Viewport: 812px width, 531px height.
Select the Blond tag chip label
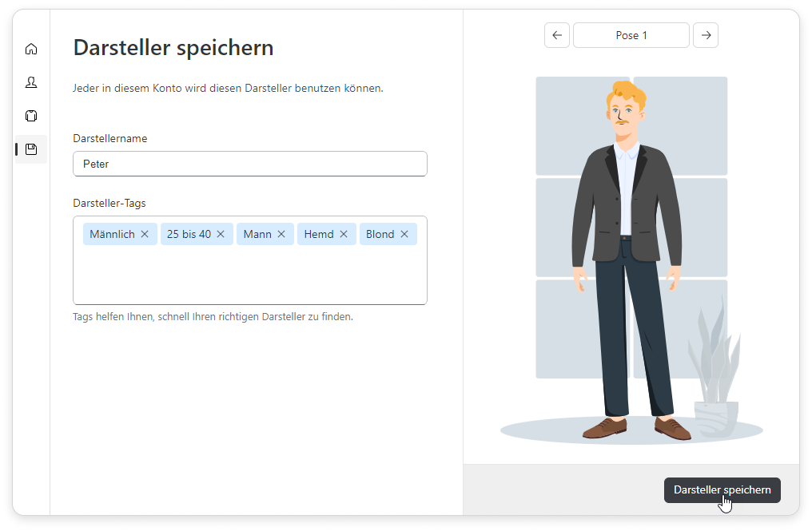pyautogui.click(x=380, y=234)
